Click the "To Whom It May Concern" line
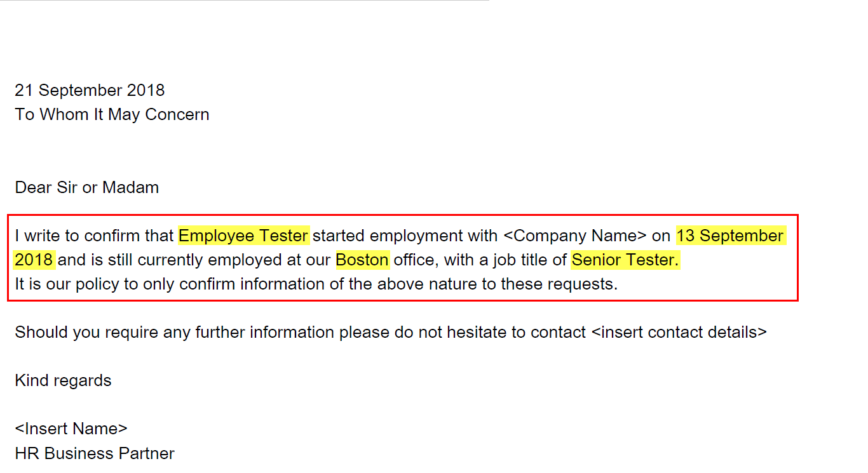 pyautogui.click(x=112, y=114)
